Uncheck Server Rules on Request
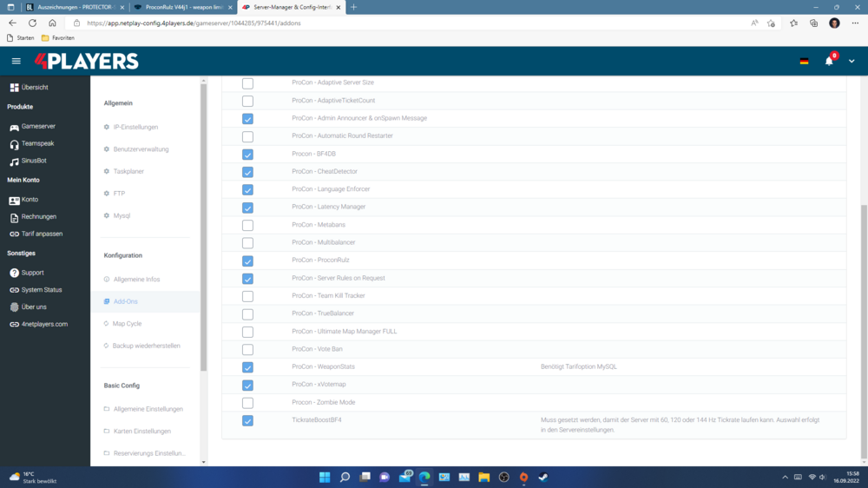This screenshot has height=488, width=868. (247, 278)
